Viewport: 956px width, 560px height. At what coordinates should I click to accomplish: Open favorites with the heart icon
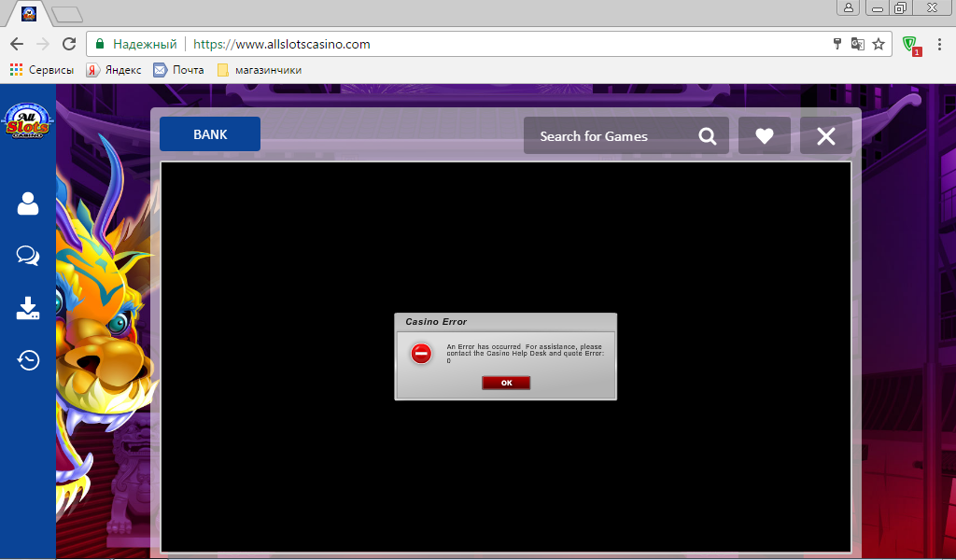pyautogui.click(x=765, y=136)
